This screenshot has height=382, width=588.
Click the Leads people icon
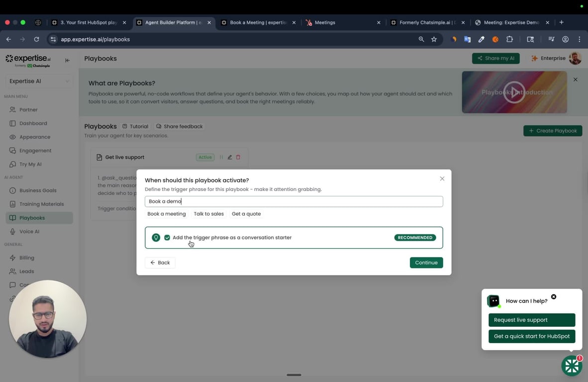12,272
